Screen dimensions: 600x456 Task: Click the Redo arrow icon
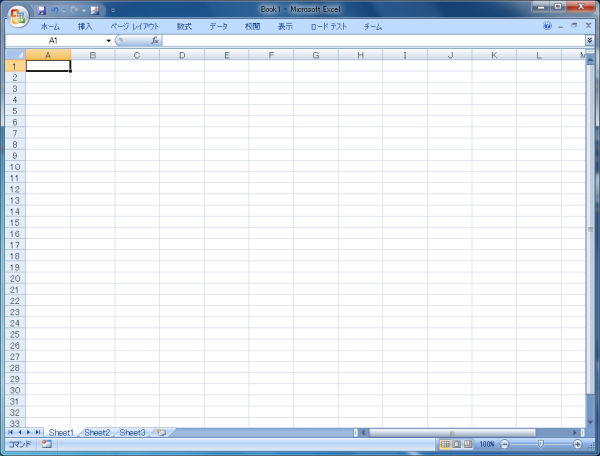[74, 10]
